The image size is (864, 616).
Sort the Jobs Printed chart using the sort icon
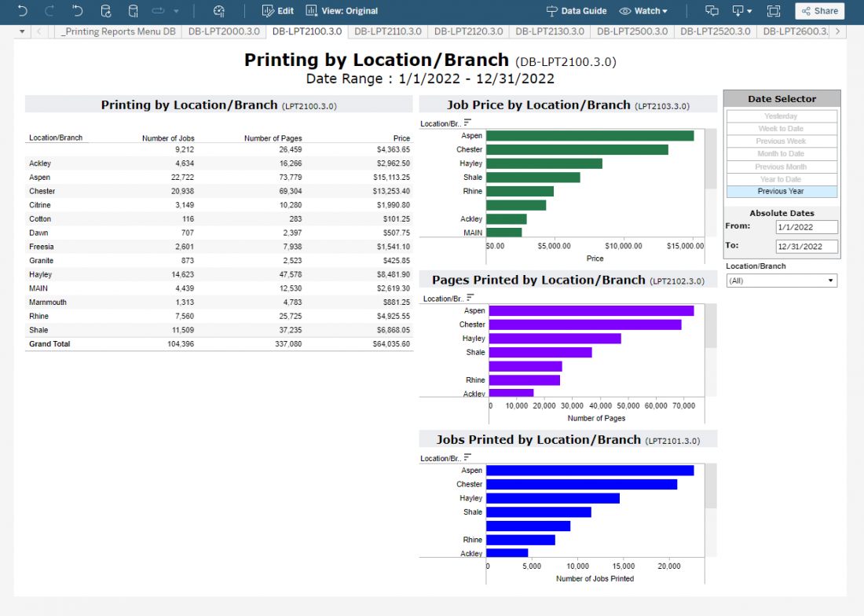468,457
